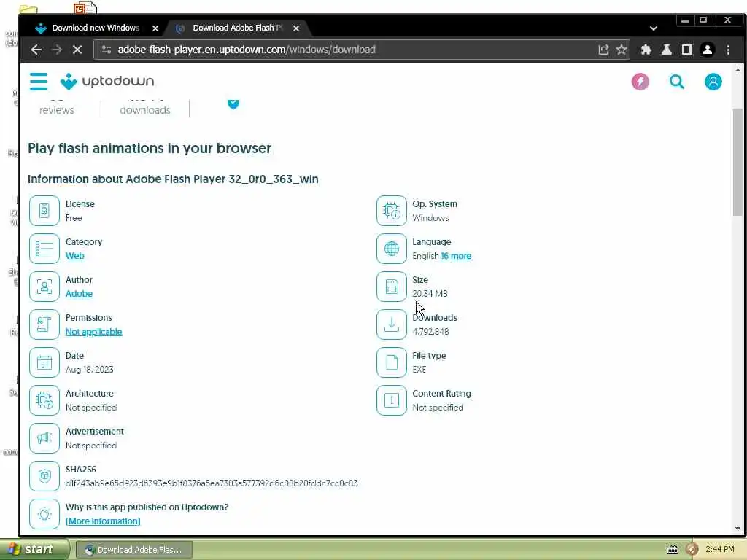Viewport: 747px width, 560px height.
Task: Open the Web category link
Action: (x=75, y=256)
